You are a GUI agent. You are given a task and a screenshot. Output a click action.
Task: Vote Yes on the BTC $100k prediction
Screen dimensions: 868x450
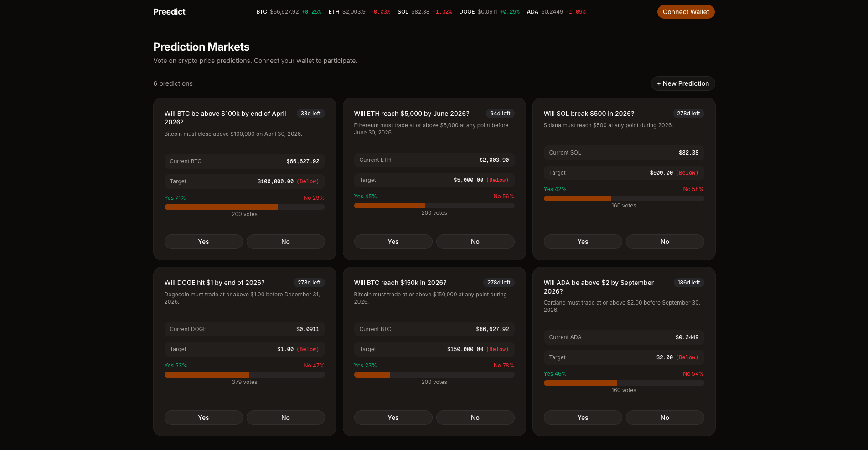[x=203, y=242]
